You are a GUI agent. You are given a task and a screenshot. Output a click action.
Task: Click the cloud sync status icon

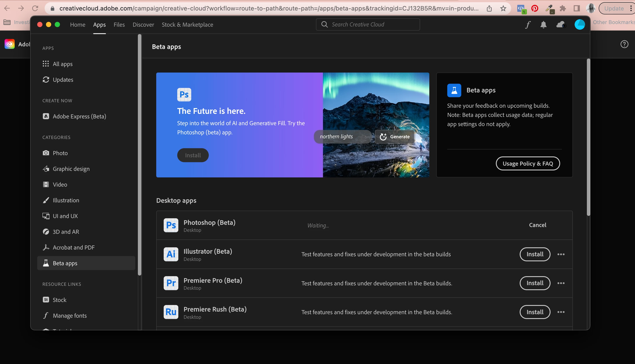coord(561,24)
